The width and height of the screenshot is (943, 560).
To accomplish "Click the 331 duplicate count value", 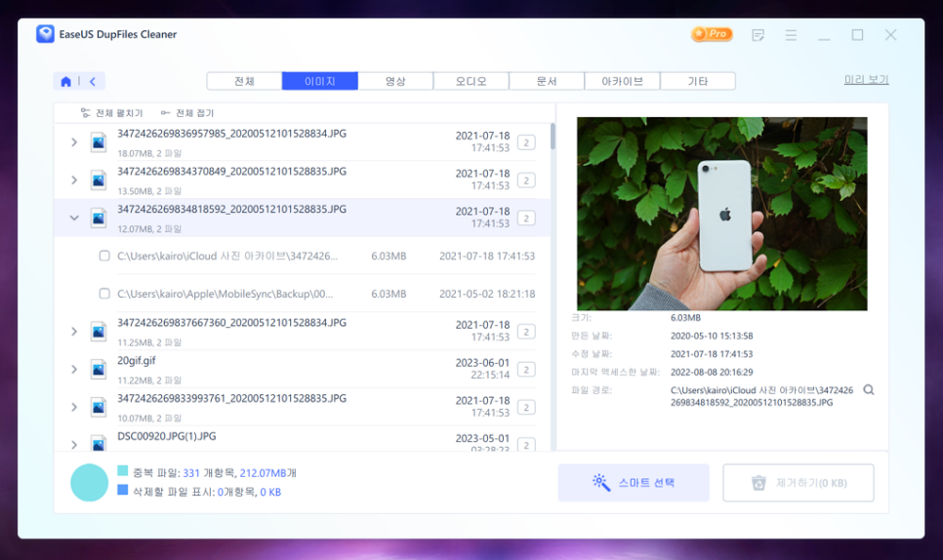I will pyautogui.click(x=191, y=473).
